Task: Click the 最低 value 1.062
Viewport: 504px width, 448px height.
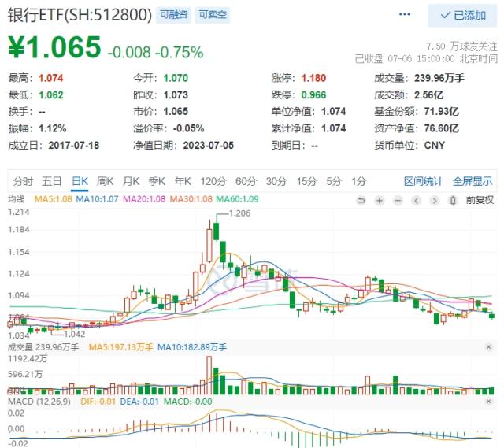Action: 50,95
